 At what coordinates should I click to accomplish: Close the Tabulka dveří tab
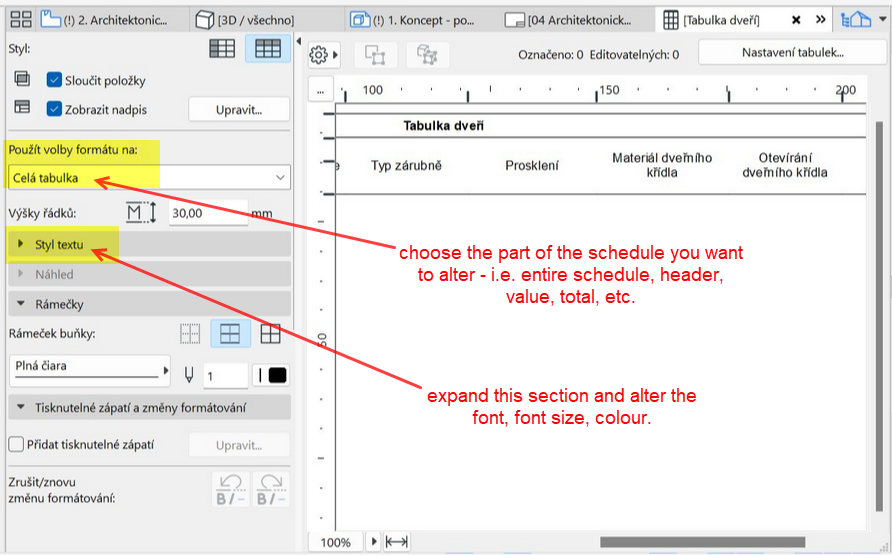click(x=796, y=20)
